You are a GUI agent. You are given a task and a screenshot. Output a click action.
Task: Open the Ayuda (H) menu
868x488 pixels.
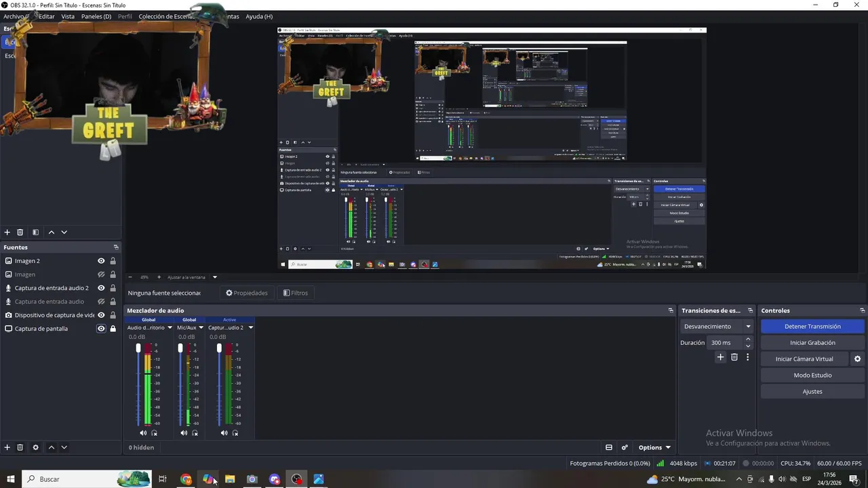coord(259,16)
